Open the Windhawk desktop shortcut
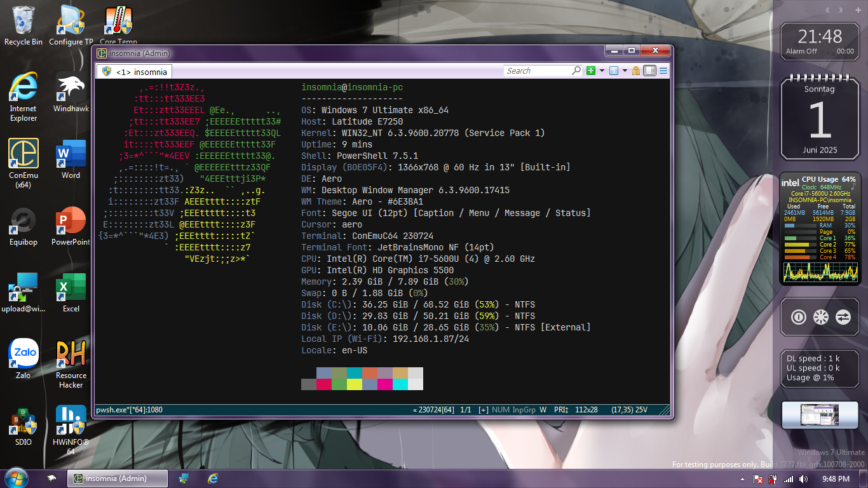868x488 pixels. (71, 93)
